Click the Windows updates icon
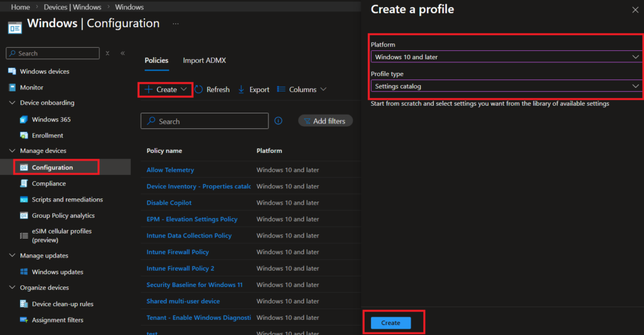Screen dimensions: 644x335 (24, 272)
